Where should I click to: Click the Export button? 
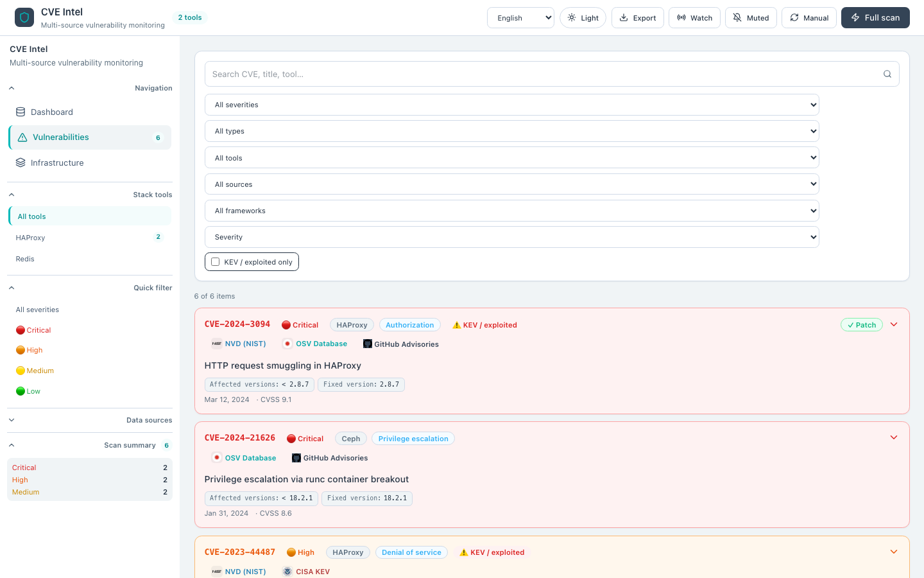[x=638, y=18]
